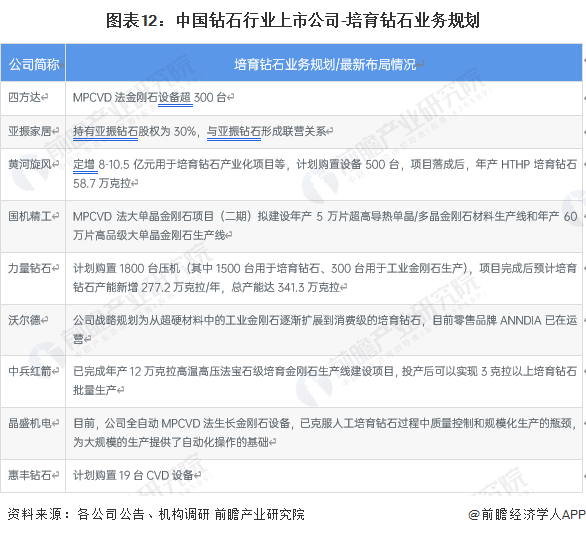586x535 pixels.
Task: Select the 定增8-10.5亿元 description line
Action: click(325, 164)
